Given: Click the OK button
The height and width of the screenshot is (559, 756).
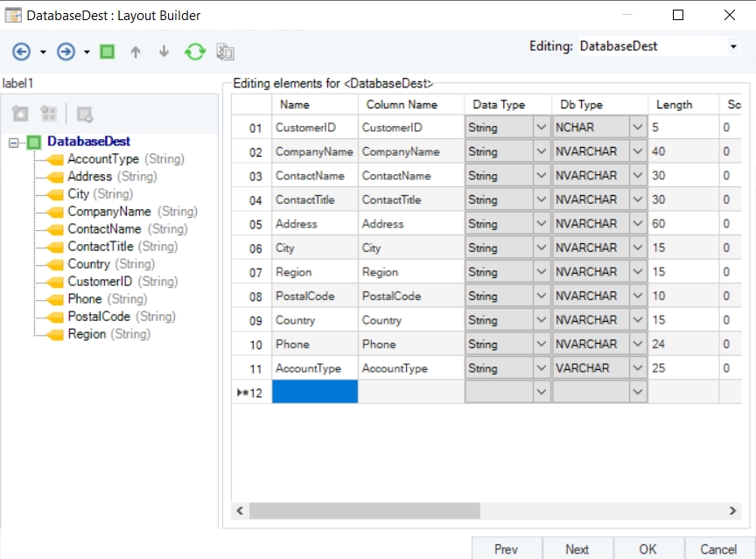Looking at the screenshot, I should pyautogui.click(x=647, y=549).
